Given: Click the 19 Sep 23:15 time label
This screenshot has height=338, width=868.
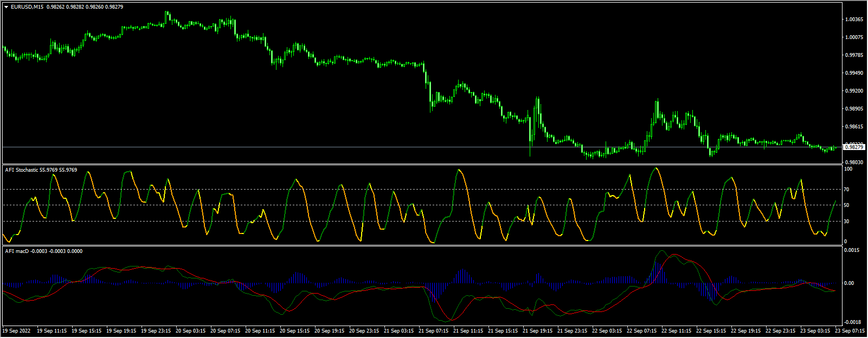Looking at the screenshot, I should point(157,330).
